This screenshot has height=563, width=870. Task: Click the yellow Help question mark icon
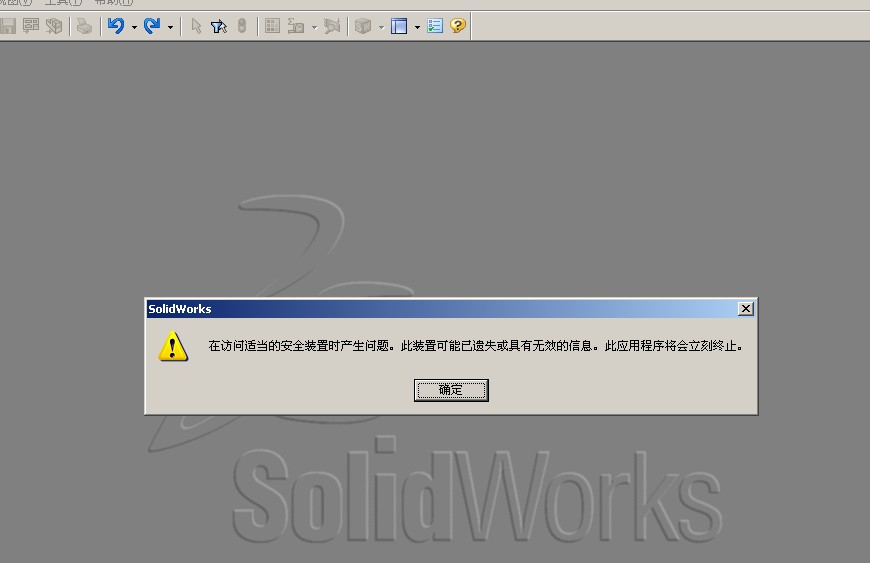(458, 26)
